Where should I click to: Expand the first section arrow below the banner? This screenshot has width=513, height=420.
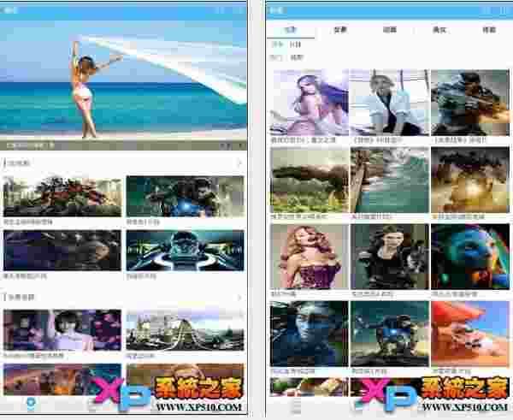pyautogui.click(x=239, y=163)
